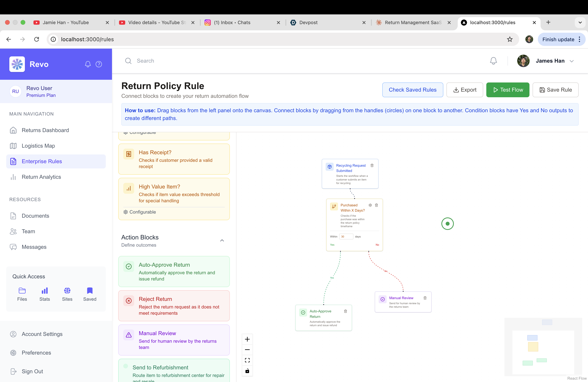
Task: Click the Test Flow button
Action: (507, 90)
